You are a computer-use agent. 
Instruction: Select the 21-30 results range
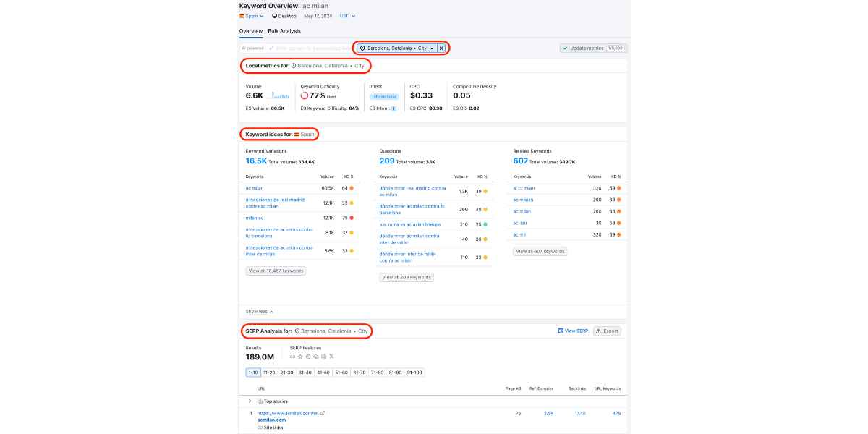[286, 373]
